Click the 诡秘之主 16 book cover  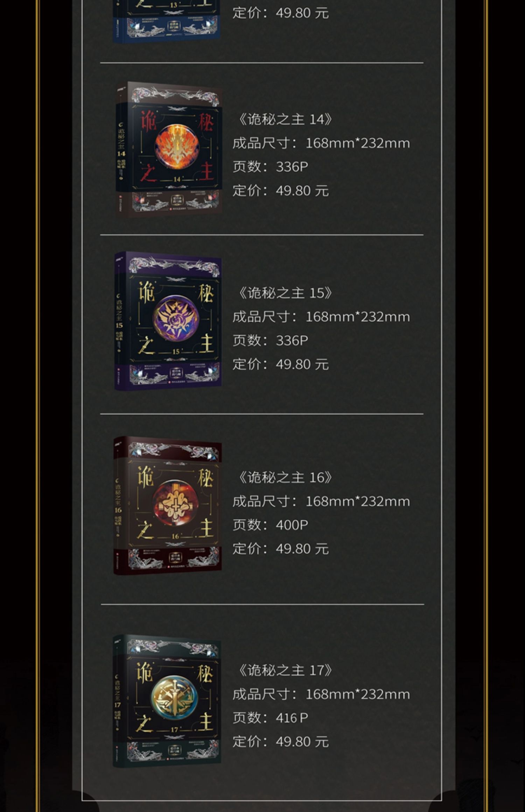click(167, 505)
